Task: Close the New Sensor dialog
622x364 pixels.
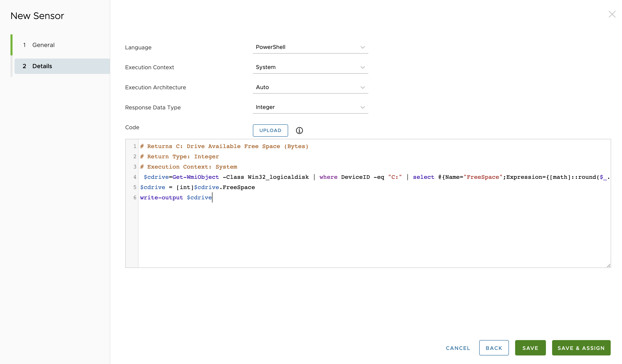Action: tap(612, 14)
